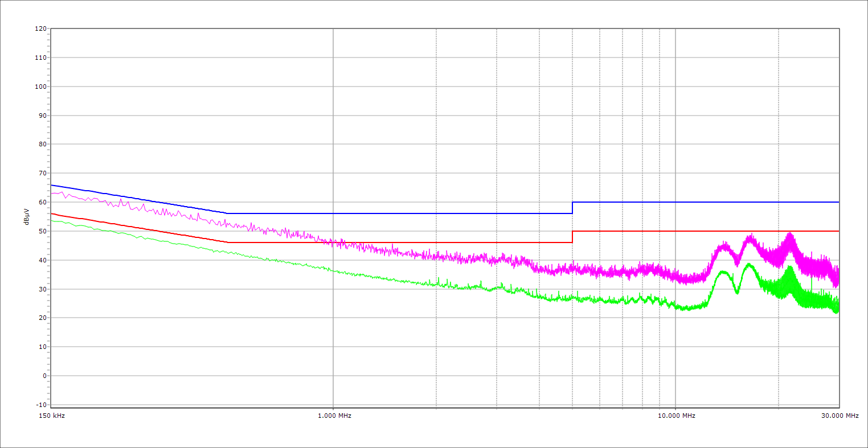The height and width of the screenshot is (448, 868).
Task: Select blue limit line start at 150 kHz
Action: click(52, 185)
